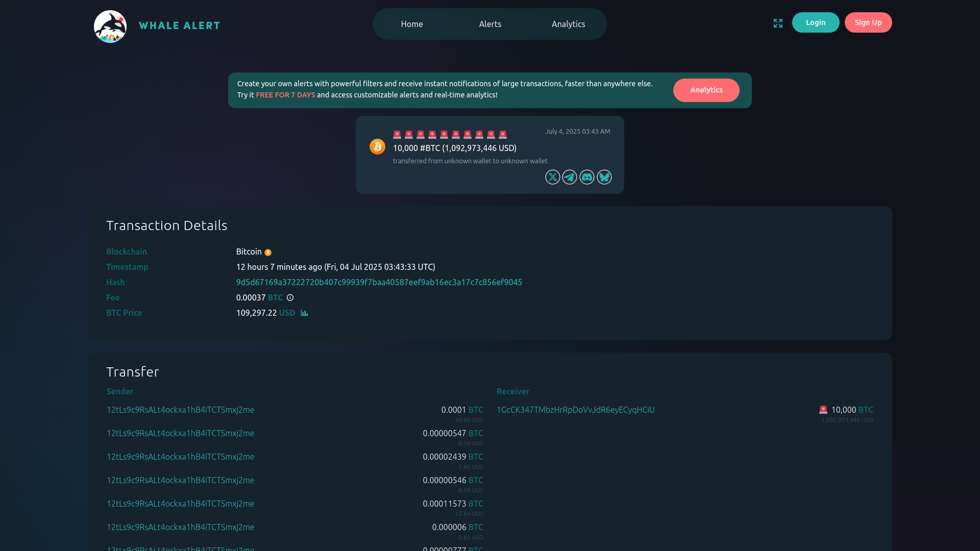Open the Discord share icon
The width and height of the screenshot is (980, 551).
tap(587, 177)
